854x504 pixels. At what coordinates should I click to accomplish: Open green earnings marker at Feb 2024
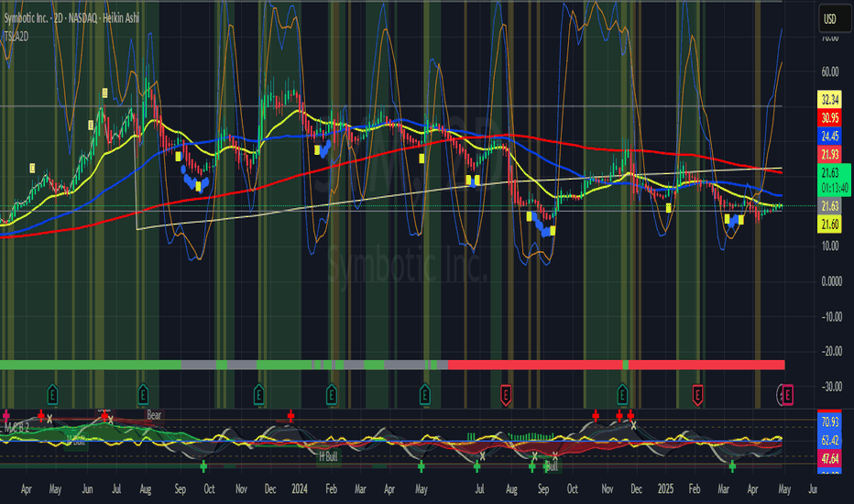point(331,393)
